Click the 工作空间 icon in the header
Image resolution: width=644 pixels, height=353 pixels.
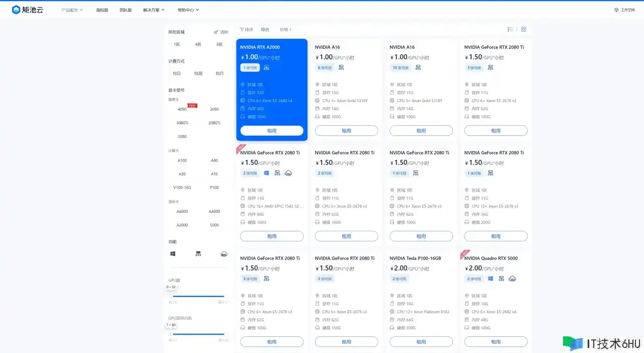coord(616,10)
